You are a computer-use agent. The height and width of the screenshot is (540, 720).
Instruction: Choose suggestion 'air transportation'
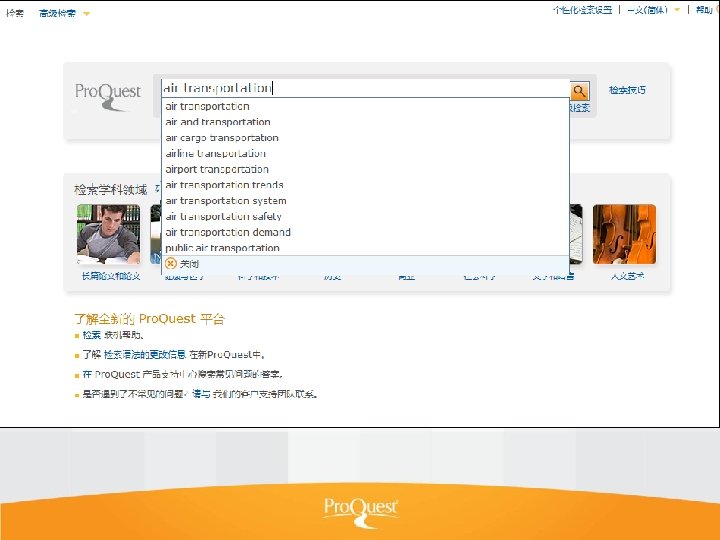tap(366, 106)
